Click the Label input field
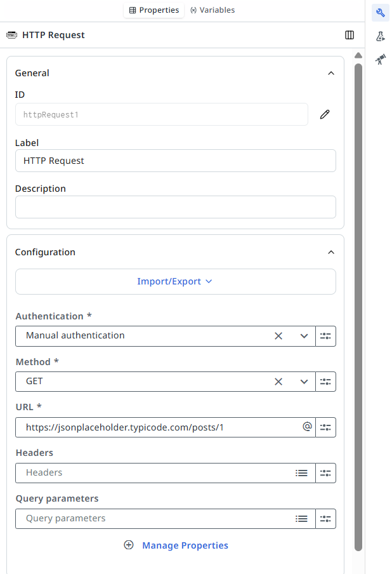The image size is (392, 574). coord(176,161)
